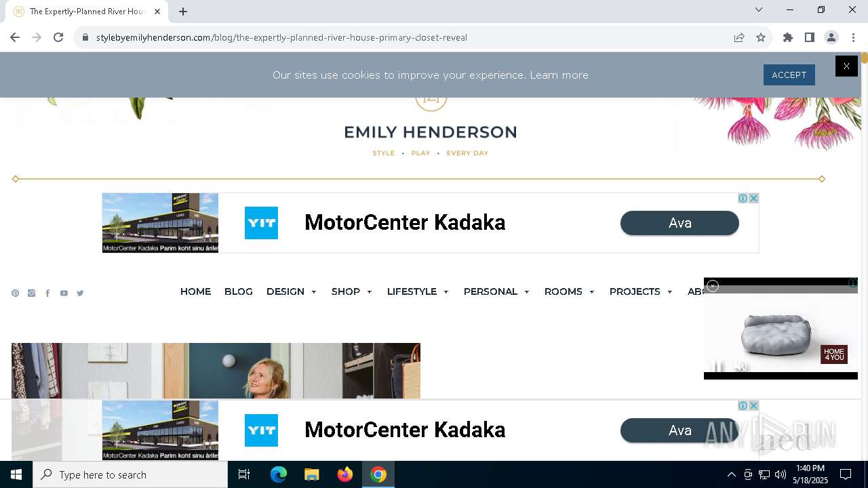Open the volume control in tray
The width and height of the screenshot is (868, 488).
coord(781,474)
